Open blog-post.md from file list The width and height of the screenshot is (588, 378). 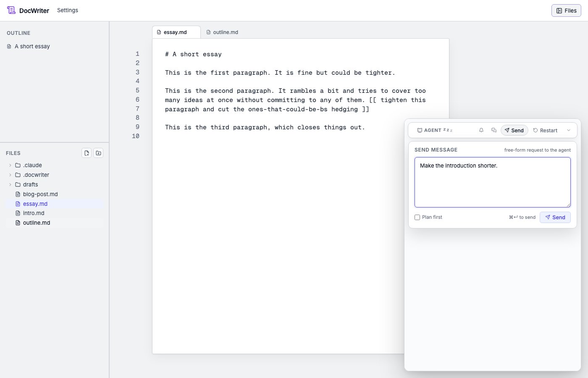55,194
